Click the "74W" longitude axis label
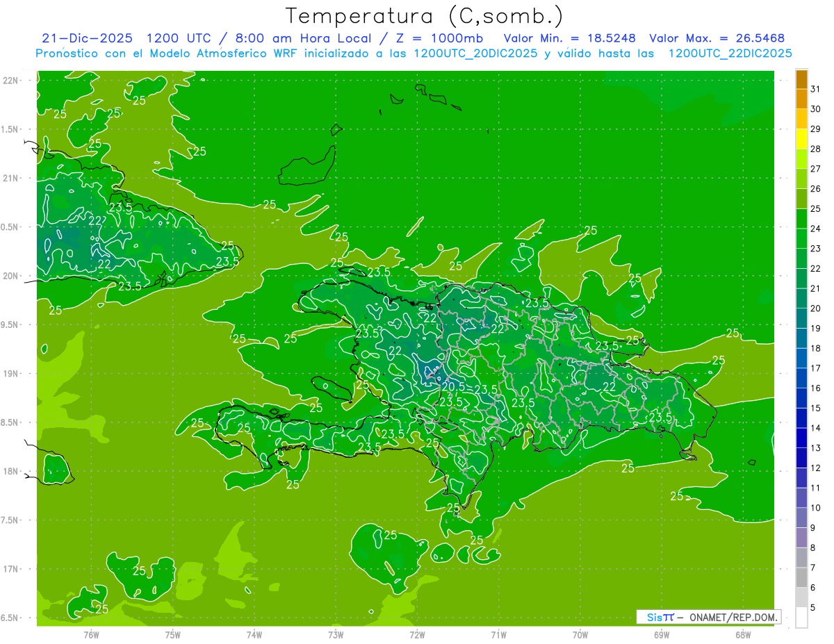The width and height of the screenshot is (834, 644). (254, 634)
